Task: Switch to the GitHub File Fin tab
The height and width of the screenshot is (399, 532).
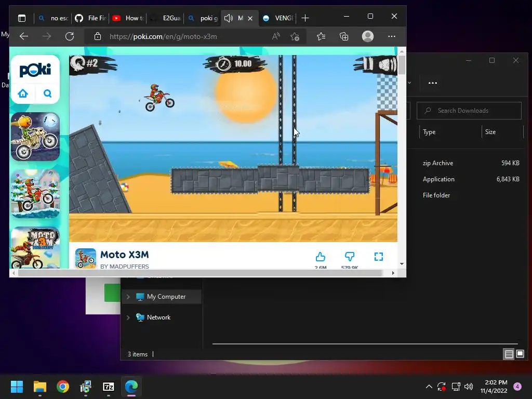Action: point(90,18)
